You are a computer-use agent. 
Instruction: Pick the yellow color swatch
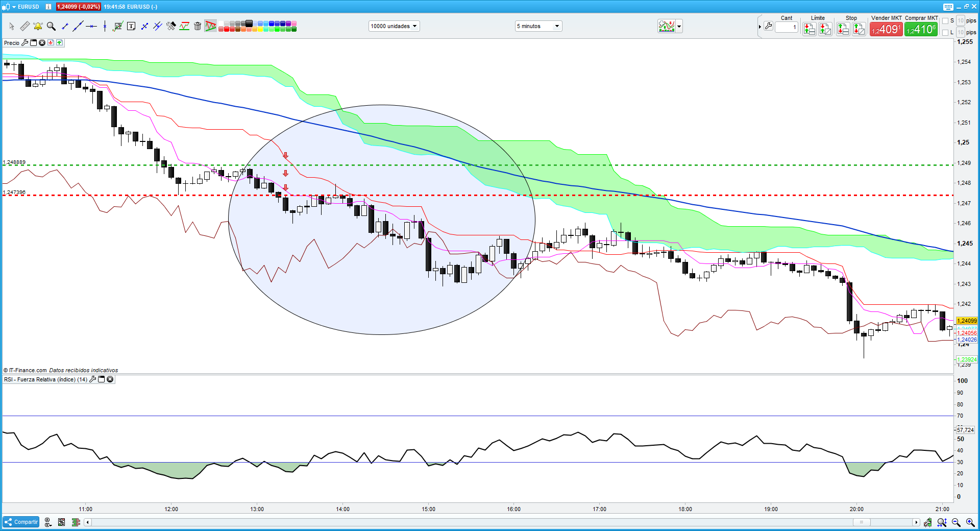pyautogui.click(x=260, y=29)
